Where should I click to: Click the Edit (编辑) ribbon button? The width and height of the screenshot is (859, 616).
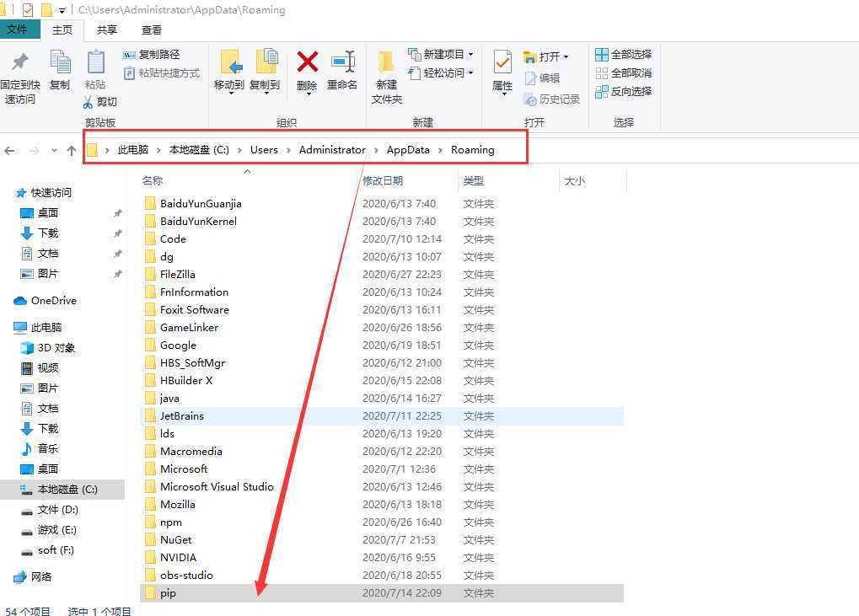[542, 78]
